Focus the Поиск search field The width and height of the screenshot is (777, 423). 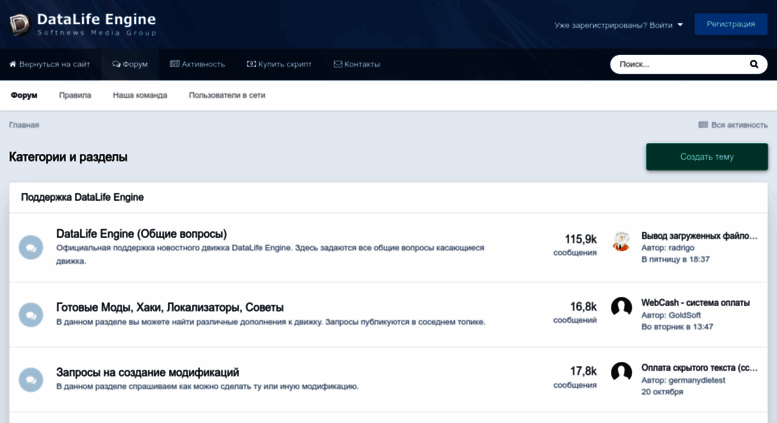coord(681,64)
